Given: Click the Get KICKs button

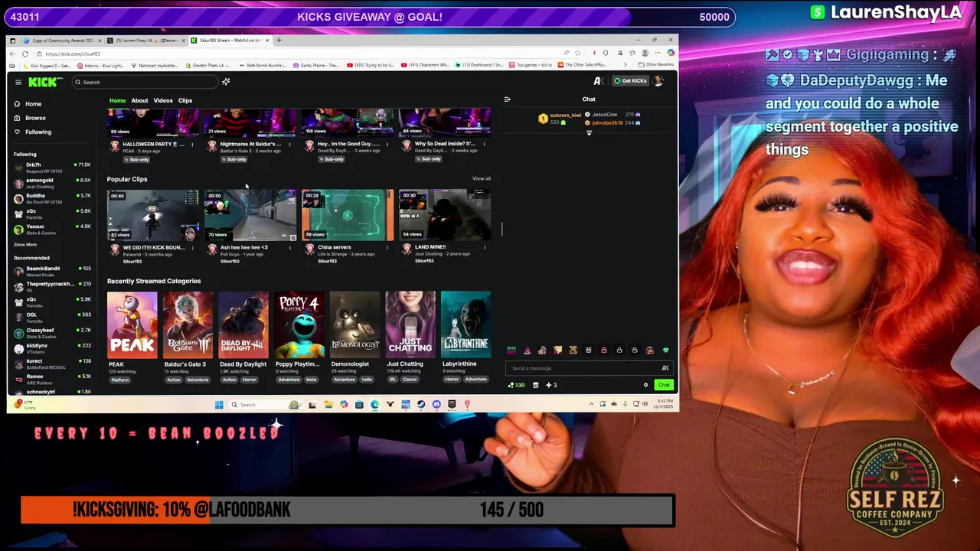Looking at the screenshot, I should coord(630,81).
